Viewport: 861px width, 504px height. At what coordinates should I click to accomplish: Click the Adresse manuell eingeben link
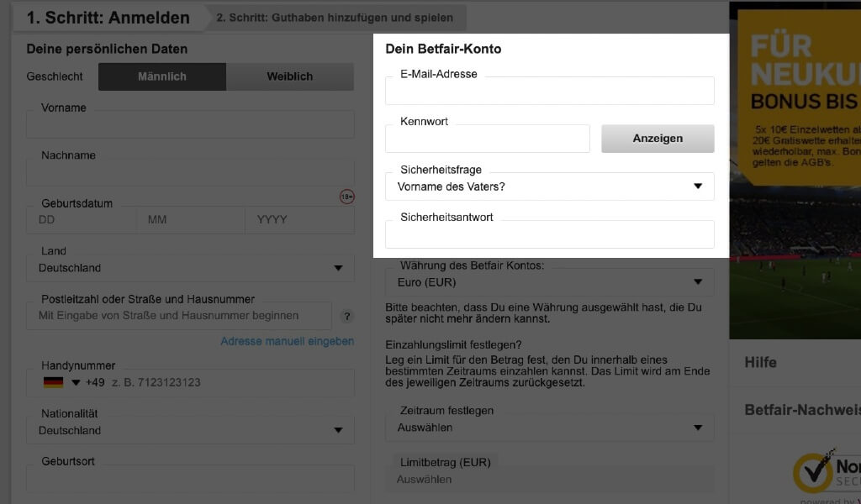point(288,341)
